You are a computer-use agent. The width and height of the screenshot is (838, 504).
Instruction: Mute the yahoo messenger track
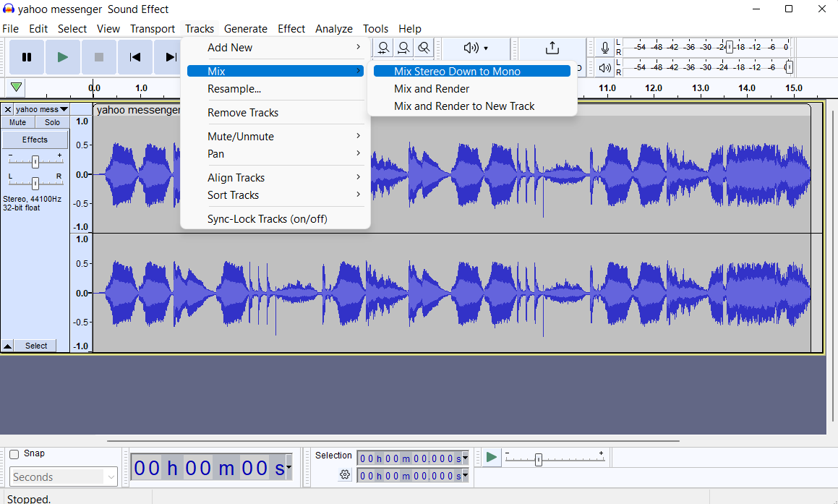[17, 122]
